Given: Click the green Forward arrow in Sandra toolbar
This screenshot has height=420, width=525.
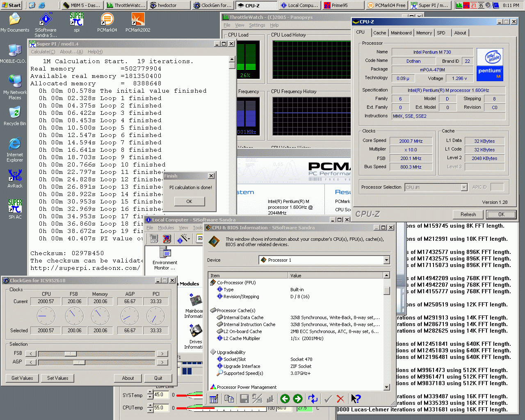Looking at the screenshot, I should [x=298, y=399].
